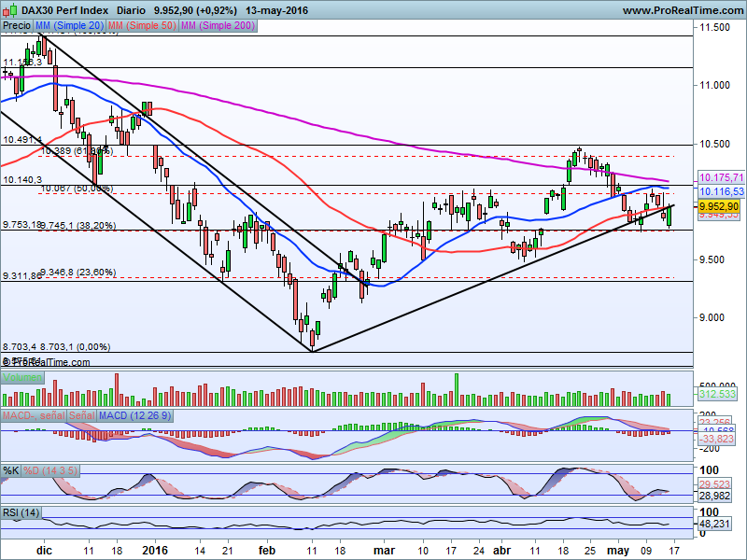Select the Precio indicator label
The height and width of the screenshot is (560, 747).
pos(17,26)
